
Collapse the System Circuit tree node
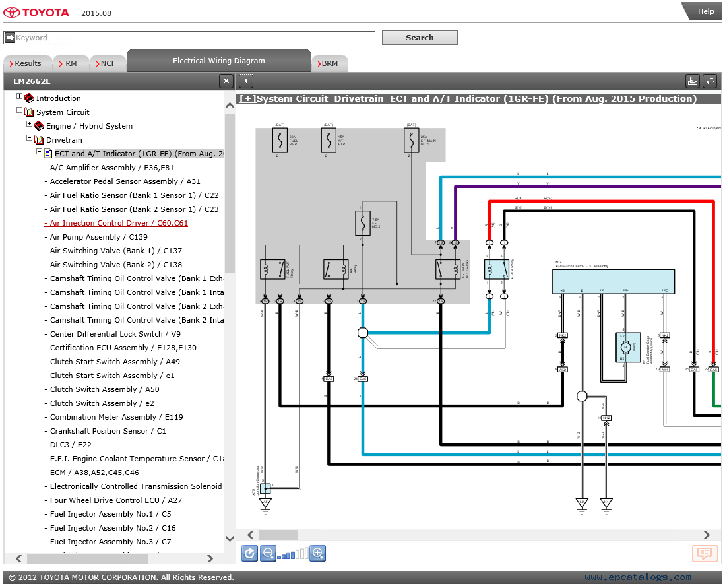point(19,110)
